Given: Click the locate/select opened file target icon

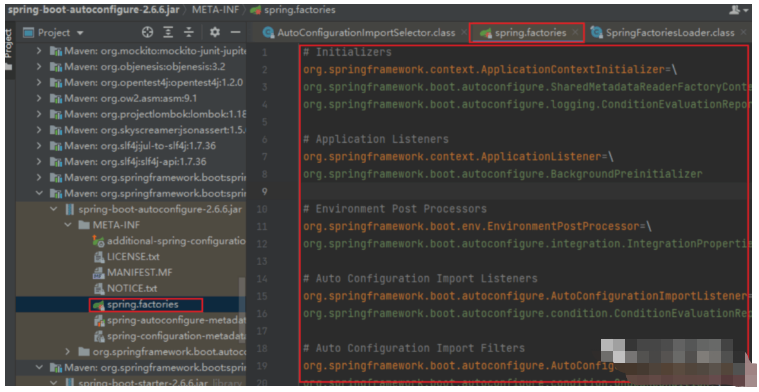Looking at the screenshot, I should [x=148, y=32].
